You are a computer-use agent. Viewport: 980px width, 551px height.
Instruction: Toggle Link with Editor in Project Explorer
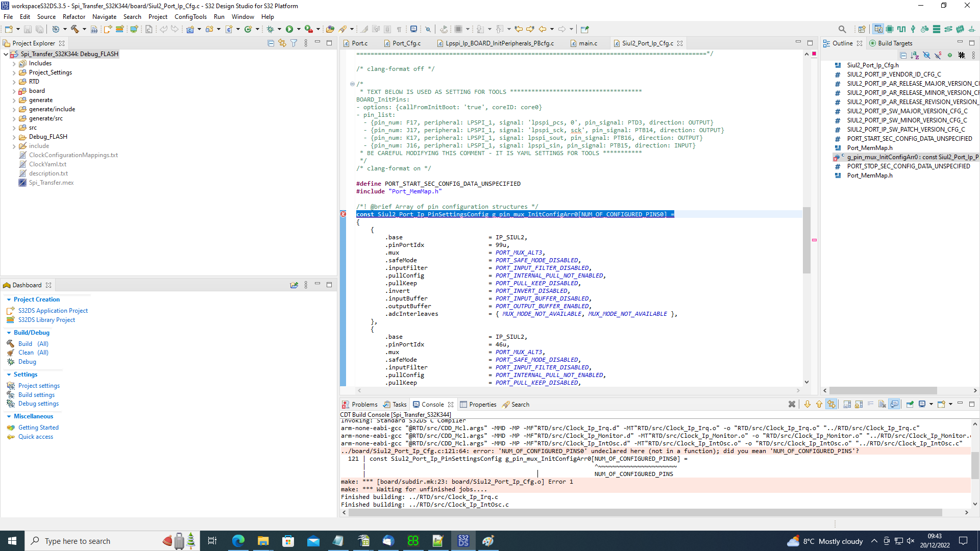(282, 43)
